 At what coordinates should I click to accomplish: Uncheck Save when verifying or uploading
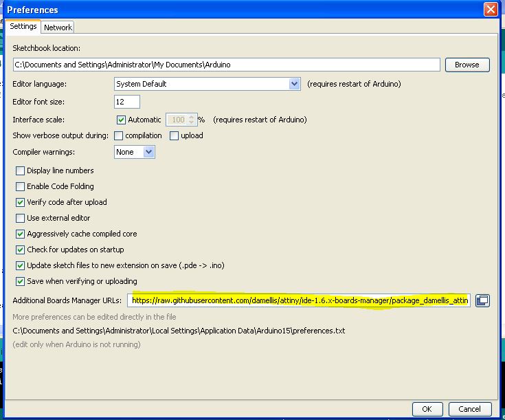click(x=20, y=281)
